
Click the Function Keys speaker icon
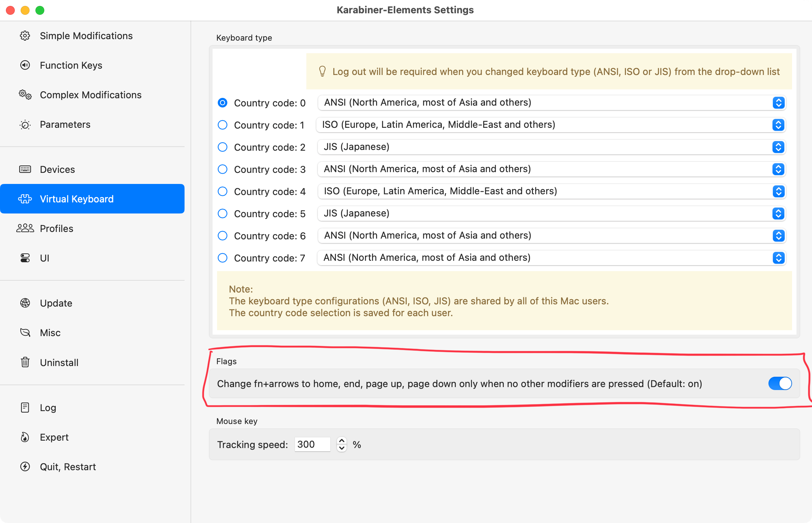coord(25,65)
